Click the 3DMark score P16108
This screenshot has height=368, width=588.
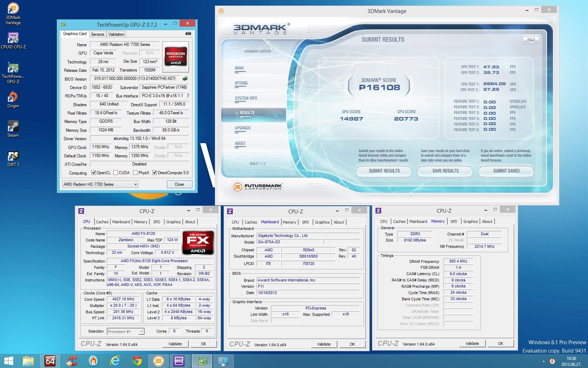[379, 88]
